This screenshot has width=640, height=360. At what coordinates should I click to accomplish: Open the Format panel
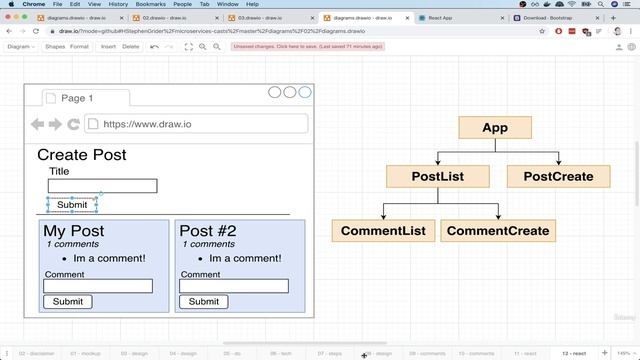tap(79, 47)
